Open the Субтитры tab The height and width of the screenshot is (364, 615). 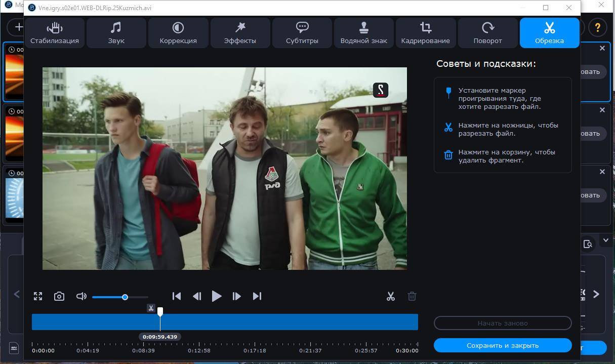click(302, 33)
